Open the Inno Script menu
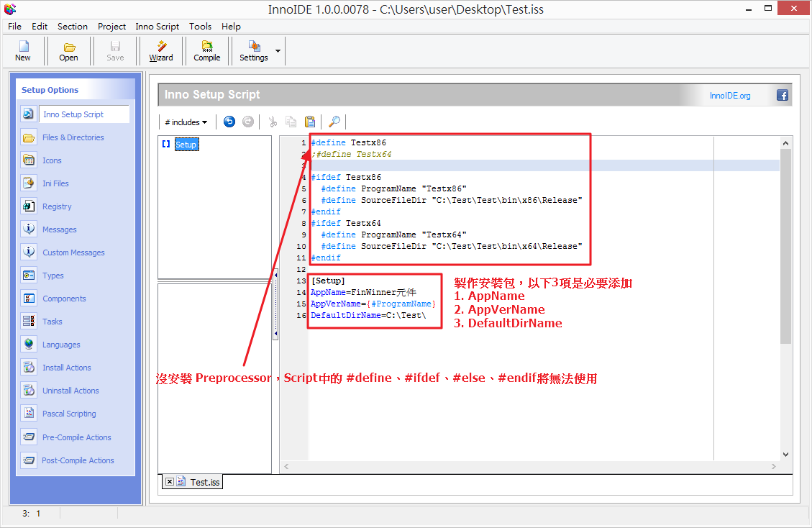Image resolution: width=812 pixels, height=528 pixels. coord(157,26)
